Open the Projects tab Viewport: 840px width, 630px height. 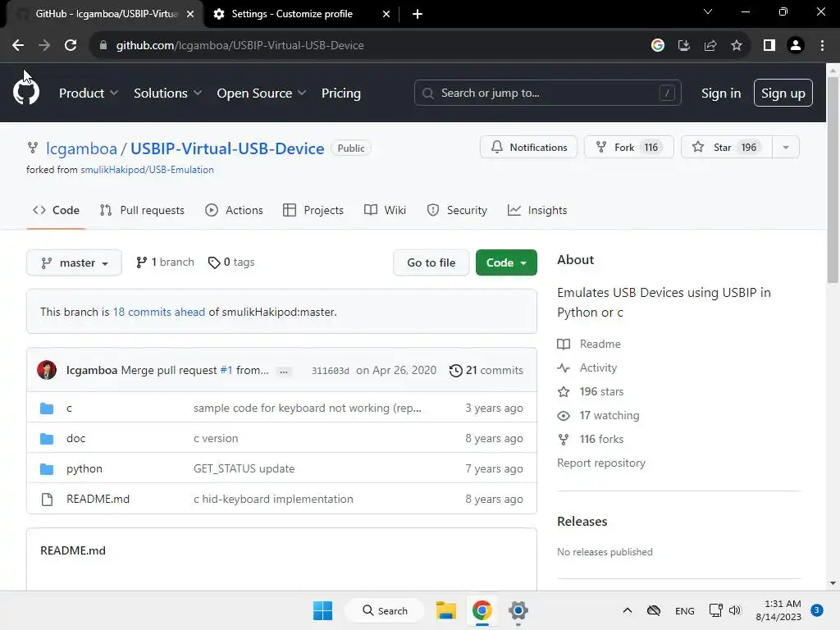coord(313,210)
